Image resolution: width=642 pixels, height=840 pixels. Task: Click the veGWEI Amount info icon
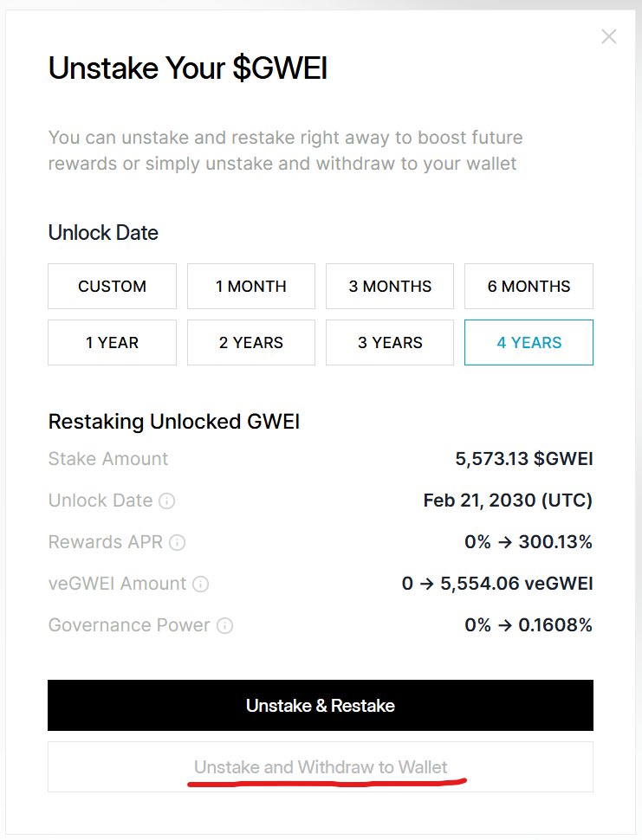(200, 585)
